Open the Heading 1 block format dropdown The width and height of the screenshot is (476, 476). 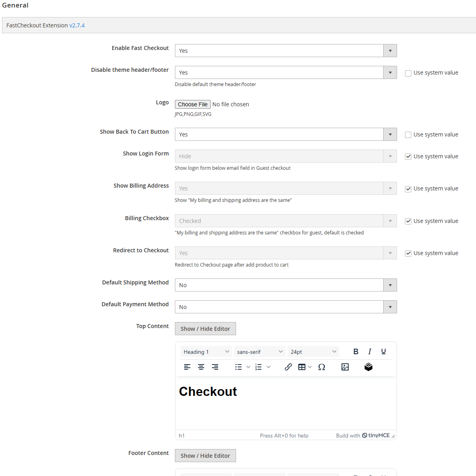click(x=206, y=352)
